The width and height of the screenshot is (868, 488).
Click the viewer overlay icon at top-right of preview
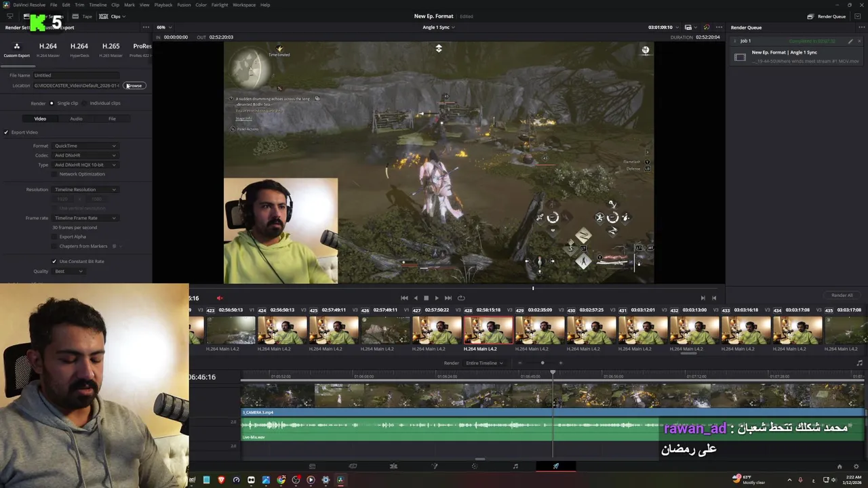(688, 28)
